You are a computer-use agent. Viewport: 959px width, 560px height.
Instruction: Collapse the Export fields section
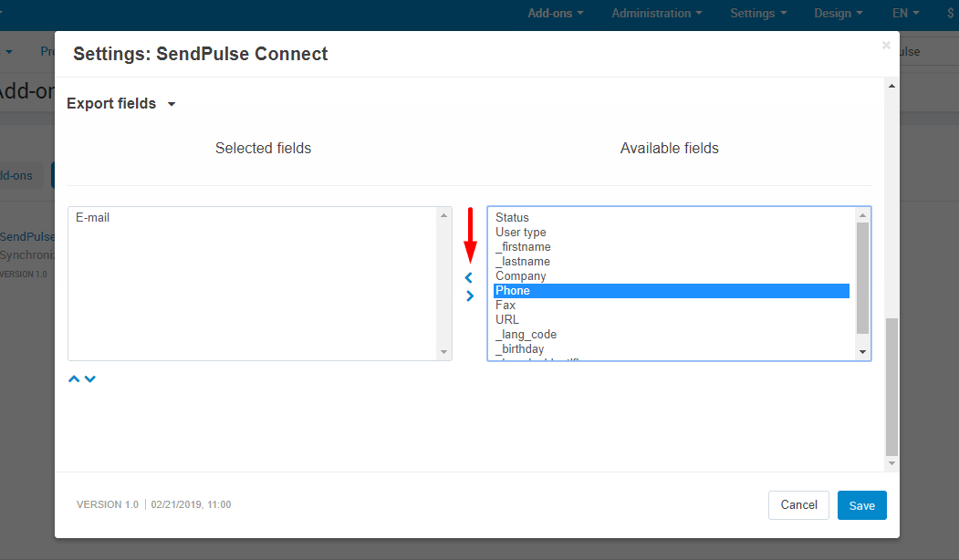pos(121,103)
